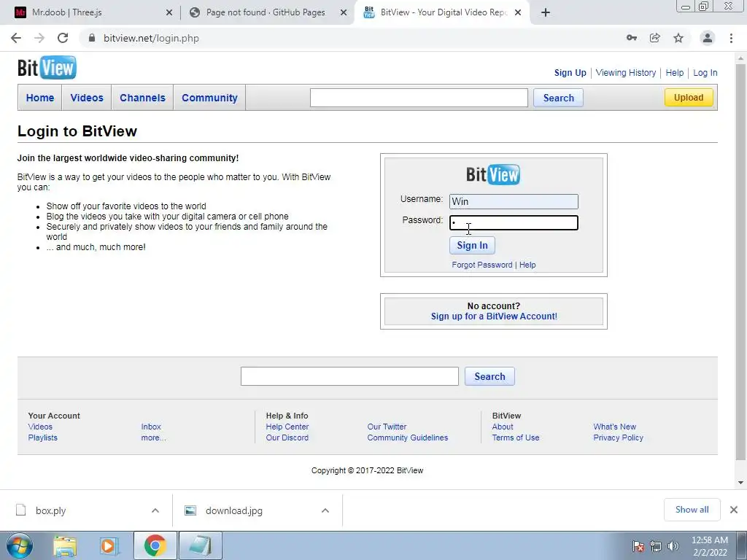Viewport: 747px width, 560px height.
Task: Open Viewing History link
Action: click(x=625, y=73)
